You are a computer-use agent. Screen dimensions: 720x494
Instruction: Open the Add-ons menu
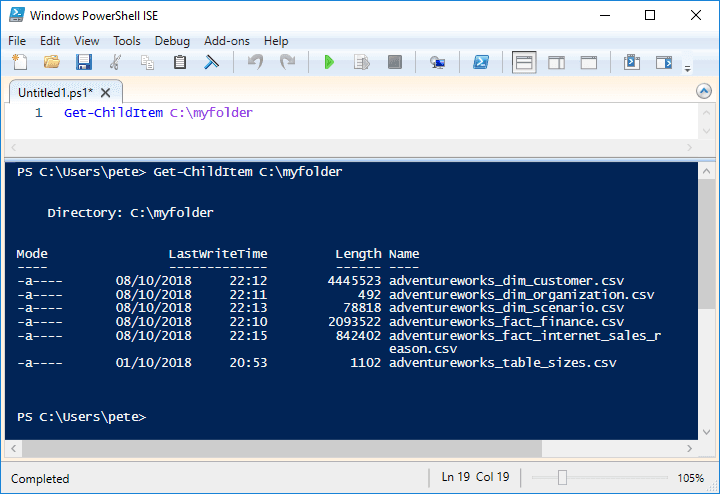pos(227,41)
